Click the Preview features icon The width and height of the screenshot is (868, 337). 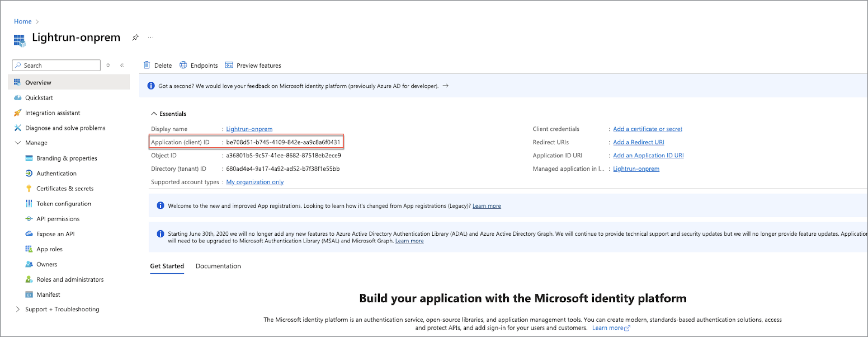tap(229, 65)
